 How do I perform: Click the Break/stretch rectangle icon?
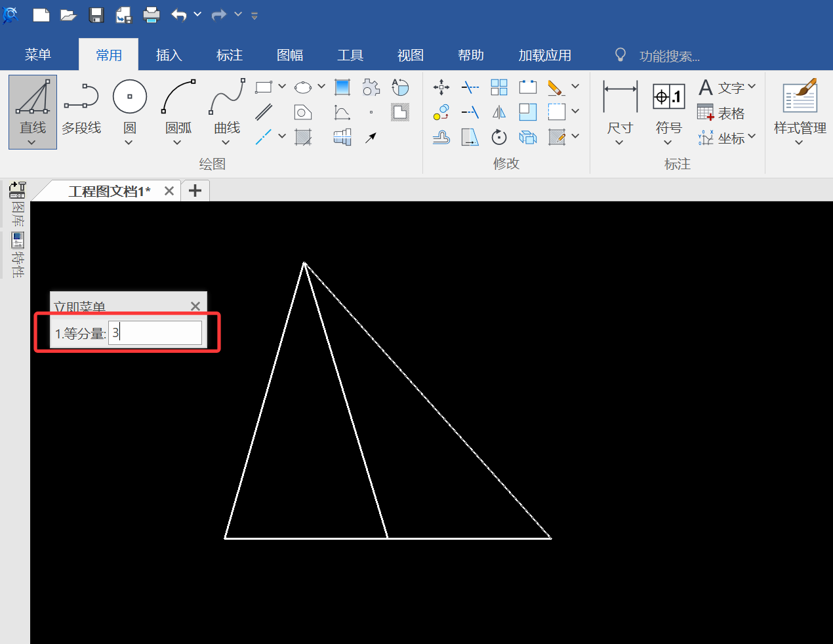[528, 87]
